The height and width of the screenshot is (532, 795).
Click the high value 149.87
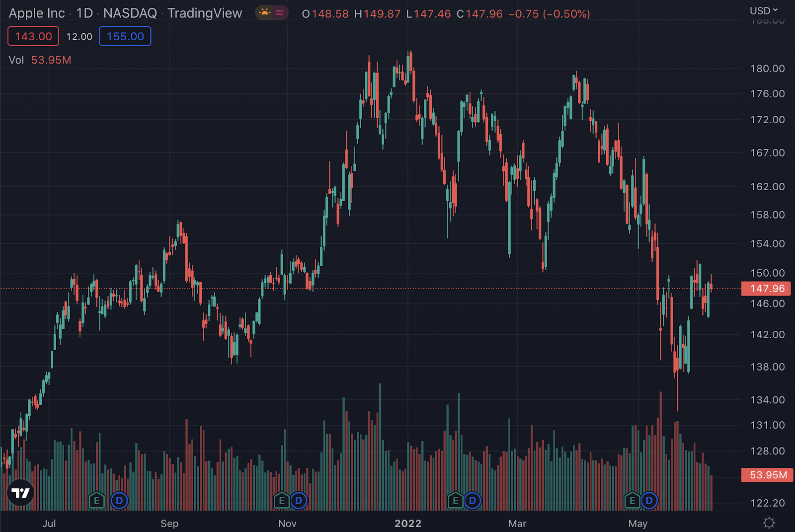tap(382, 14)
